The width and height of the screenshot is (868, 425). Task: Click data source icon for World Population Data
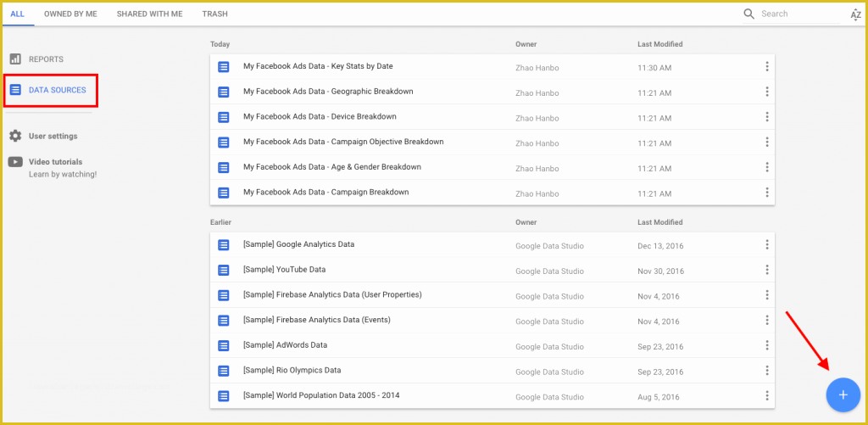(224, 396)
